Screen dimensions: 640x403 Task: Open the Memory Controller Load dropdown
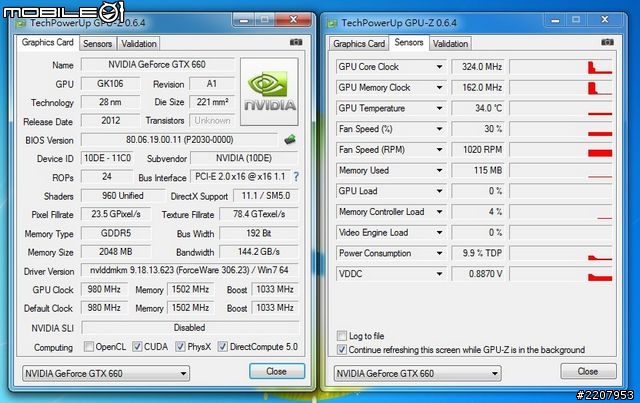point(439,212)
